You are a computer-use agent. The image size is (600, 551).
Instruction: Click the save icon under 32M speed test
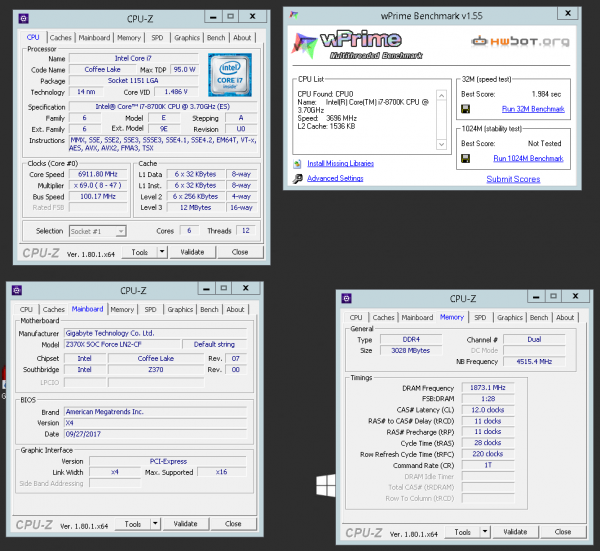pyautogui.click(x=466, y=109)
